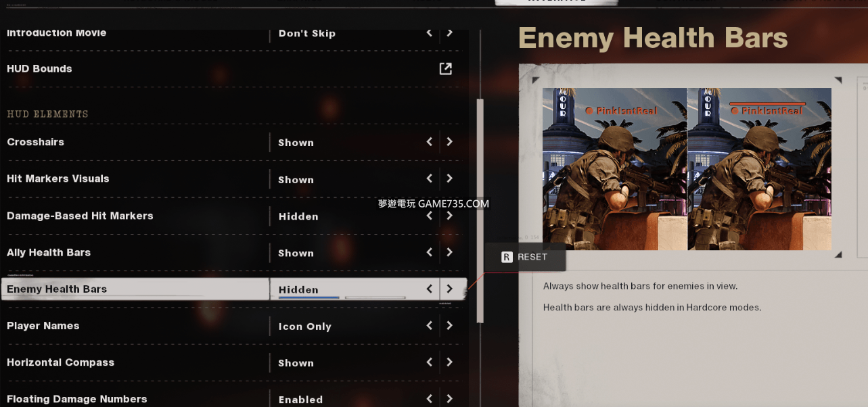Image resolution: width=868 pixels, height=407 pixels.
Task: Click right arrow for Crosshairs setting
Action: tap(450, 142)
